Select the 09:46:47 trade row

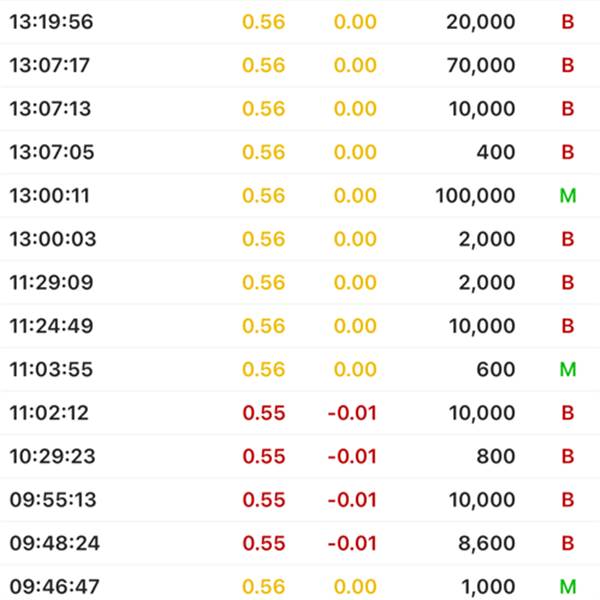(x=300, y=582)
